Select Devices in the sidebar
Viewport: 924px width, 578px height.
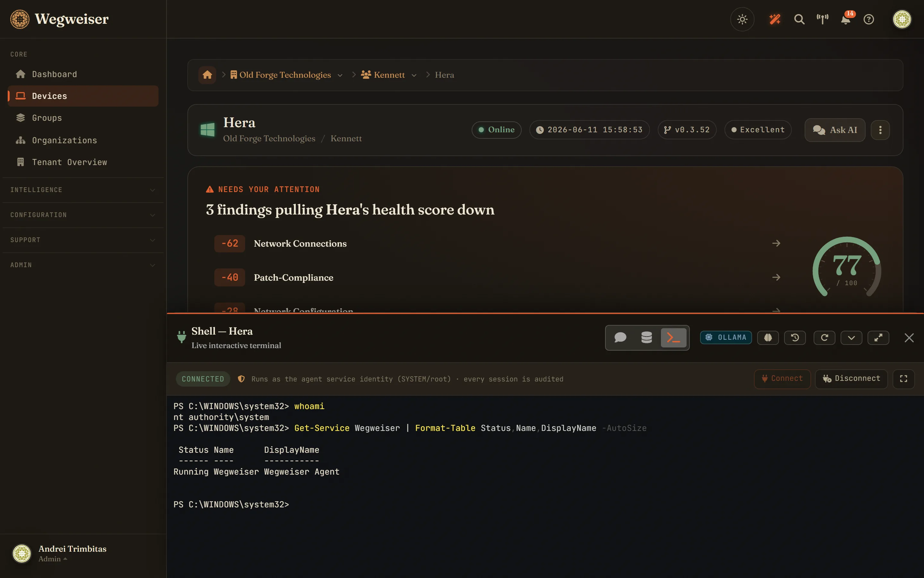83,96
